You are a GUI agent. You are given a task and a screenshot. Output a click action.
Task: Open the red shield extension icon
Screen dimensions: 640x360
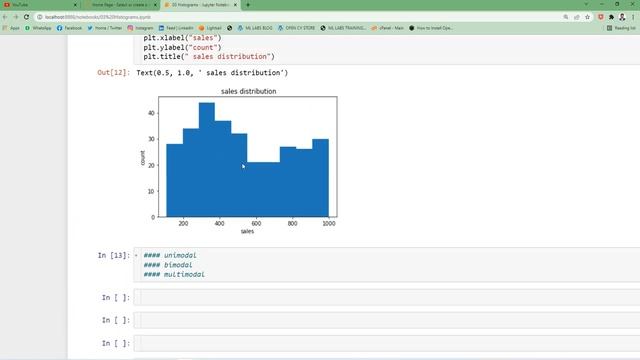point(601,17)
